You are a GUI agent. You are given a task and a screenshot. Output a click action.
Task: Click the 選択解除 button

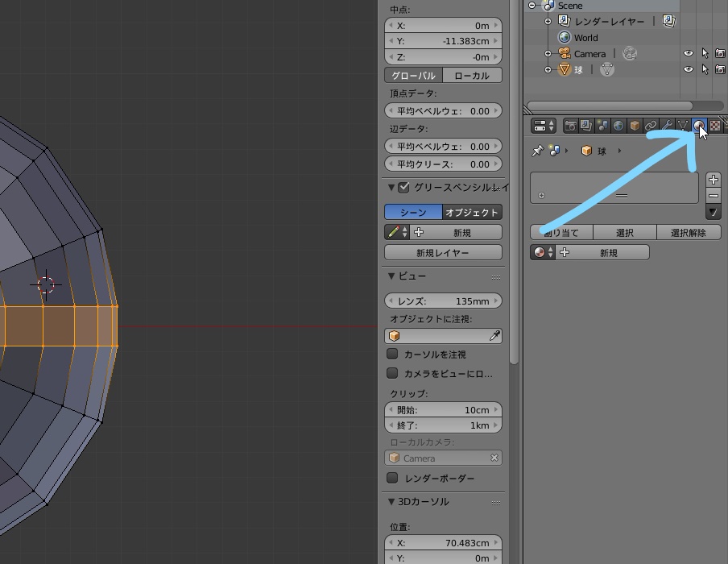[689, 232]
